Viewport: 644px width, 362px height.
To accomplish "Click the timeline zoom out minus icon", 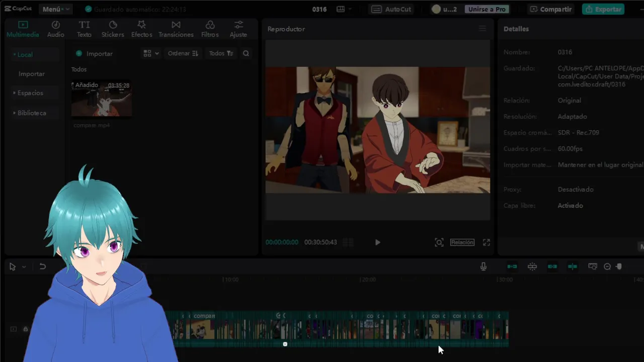I will 607,266.
